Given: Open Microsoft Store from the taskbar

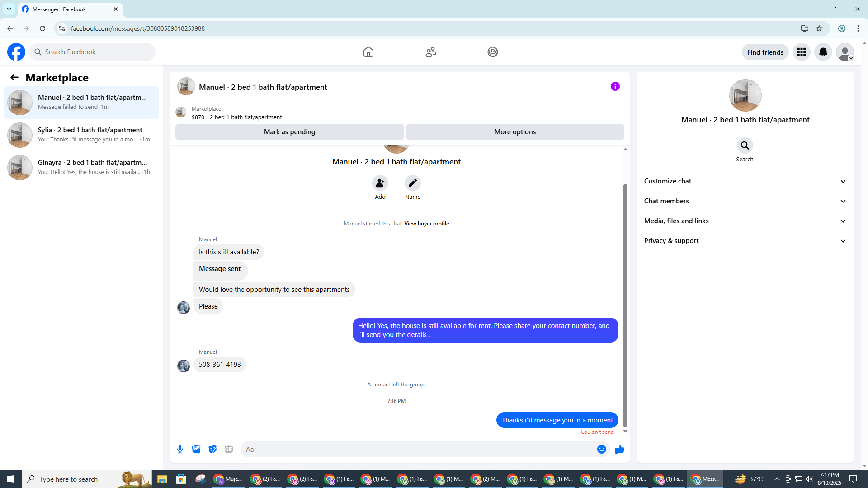Looking at the screenshot, I should point(181,479).
